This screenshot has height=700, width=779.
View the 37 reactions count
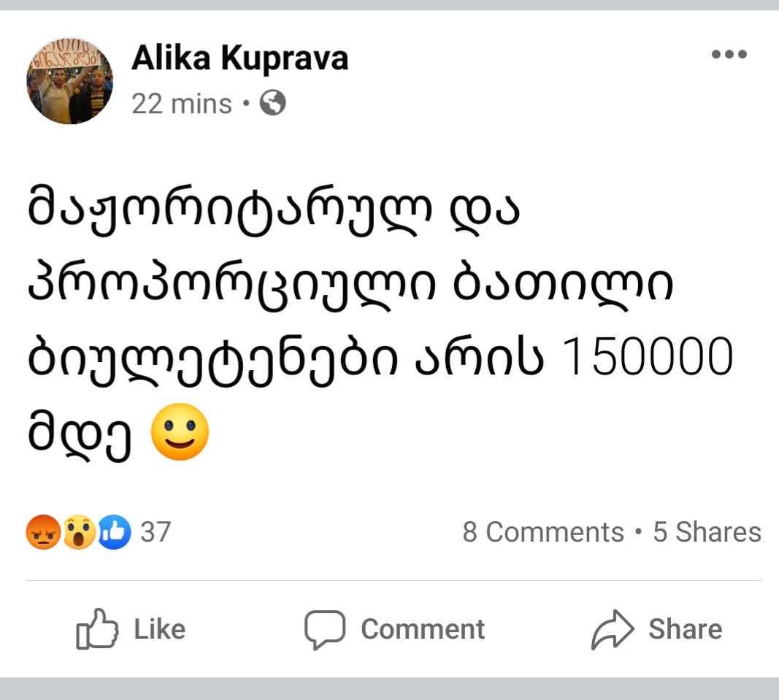coord(156,532)
